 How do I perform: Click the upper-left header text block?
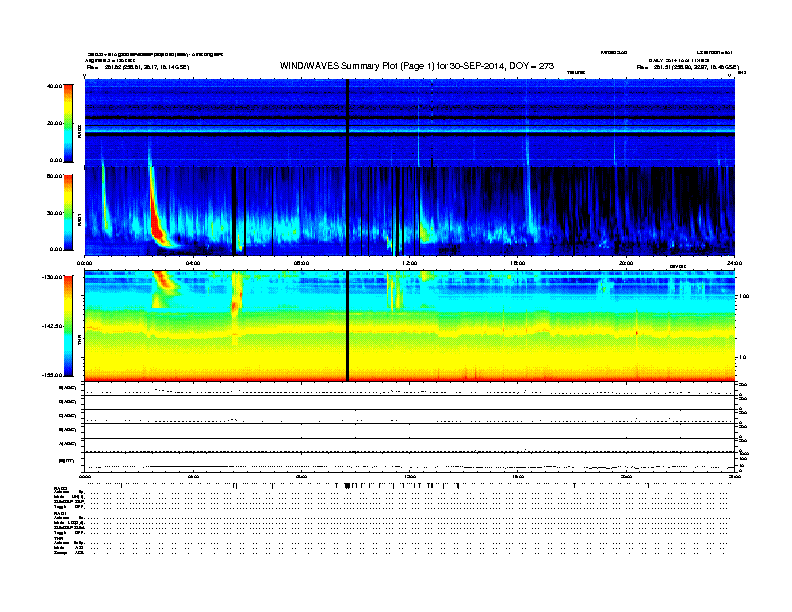[x=154, y=60]
